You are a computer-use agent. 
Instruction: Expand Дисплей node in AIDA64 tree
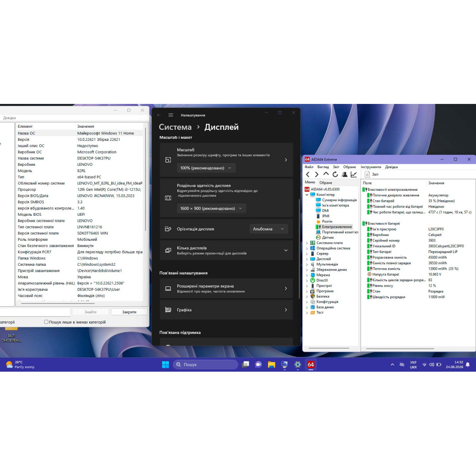tap(307, 259)
